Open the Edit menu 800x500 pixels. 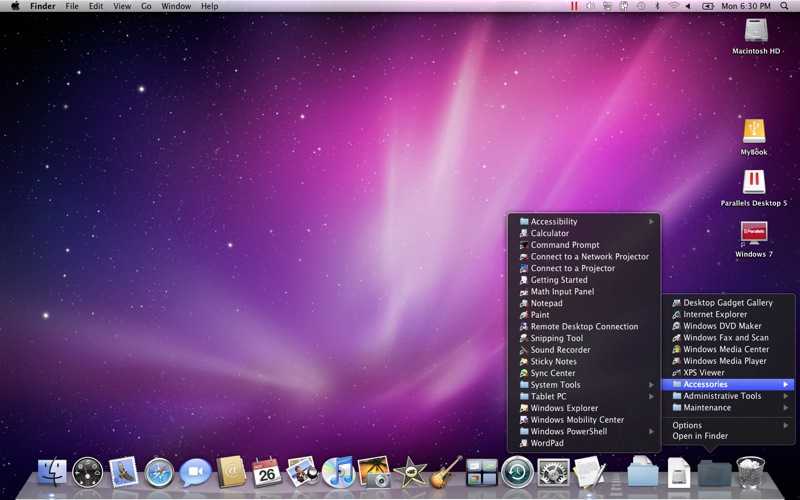pyautogui.click(x=95, y=6)
